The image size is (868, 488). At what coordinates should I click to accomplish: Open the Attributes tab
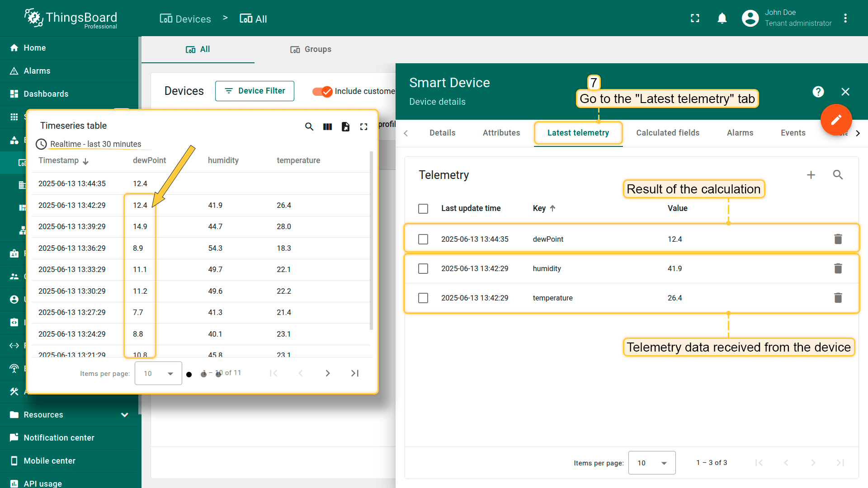pos(501,133)
